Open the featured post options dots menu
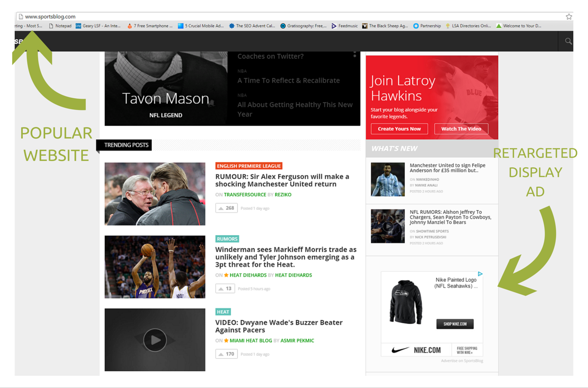The width and height of the screenshot is (588, 388). coord(354,54)
